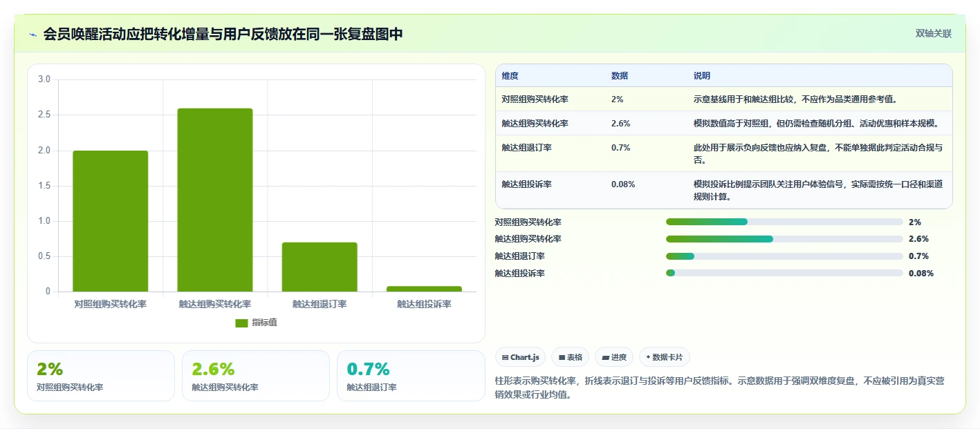Click the 说明 column header
The width and height of the screenshot is (980, 429).
coord(702,76)
